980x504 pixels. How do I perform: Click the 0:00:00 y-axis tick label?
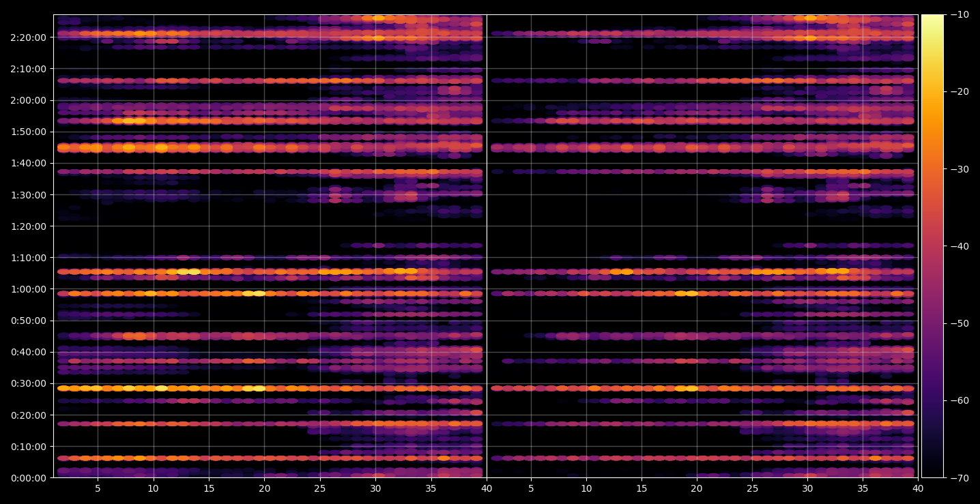(28, 478)
